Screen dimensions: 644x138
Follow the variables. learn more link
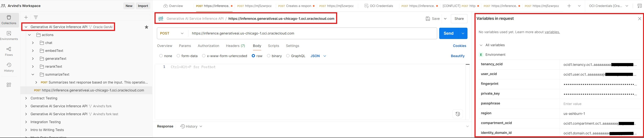[552, 32]
